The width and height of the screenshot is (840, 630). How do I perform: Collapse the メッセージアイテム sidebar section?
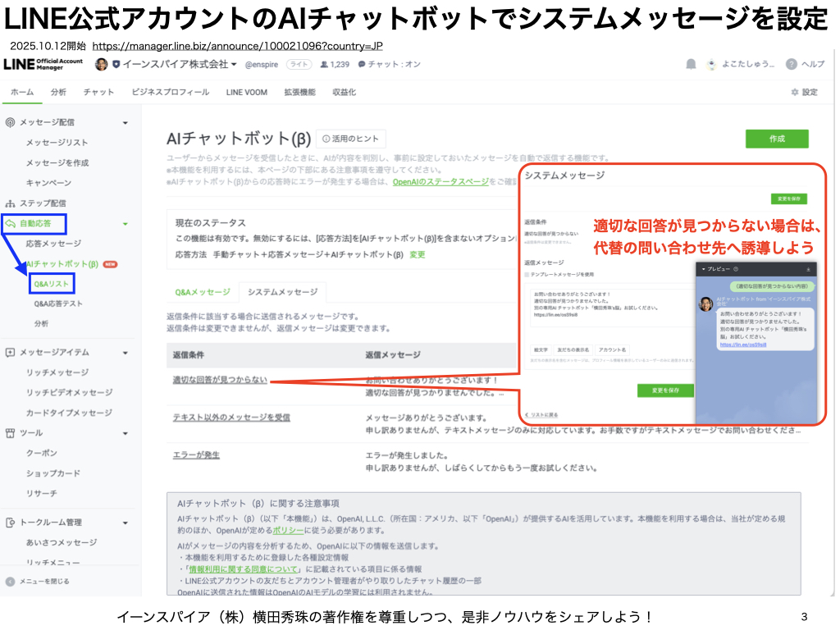point(126,353)
